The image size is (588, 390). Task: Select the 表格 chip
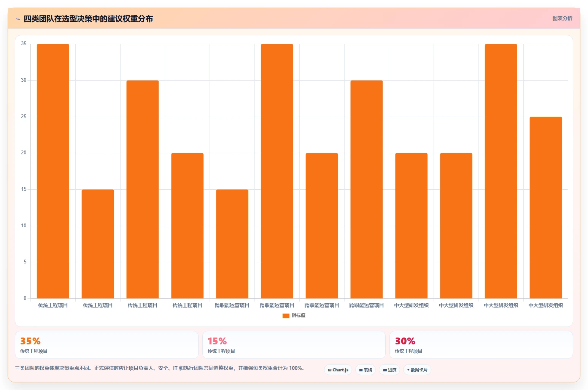click(x=366, y=370)
